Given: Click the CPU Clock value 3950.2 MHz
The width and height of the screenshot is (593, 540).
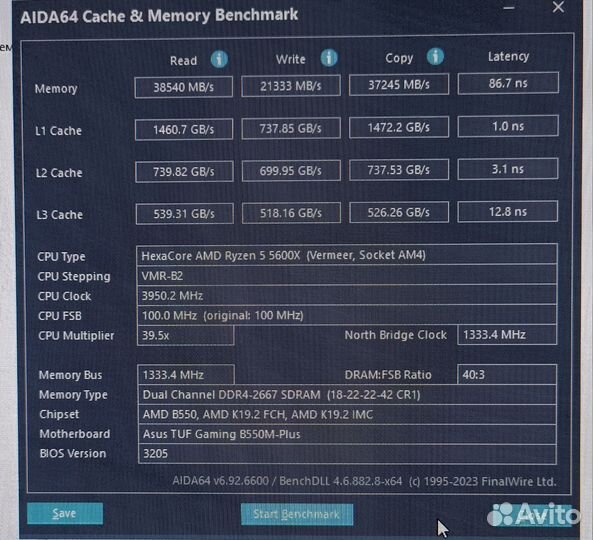Looking at the screenshot, I should click(x=346, y=295).
